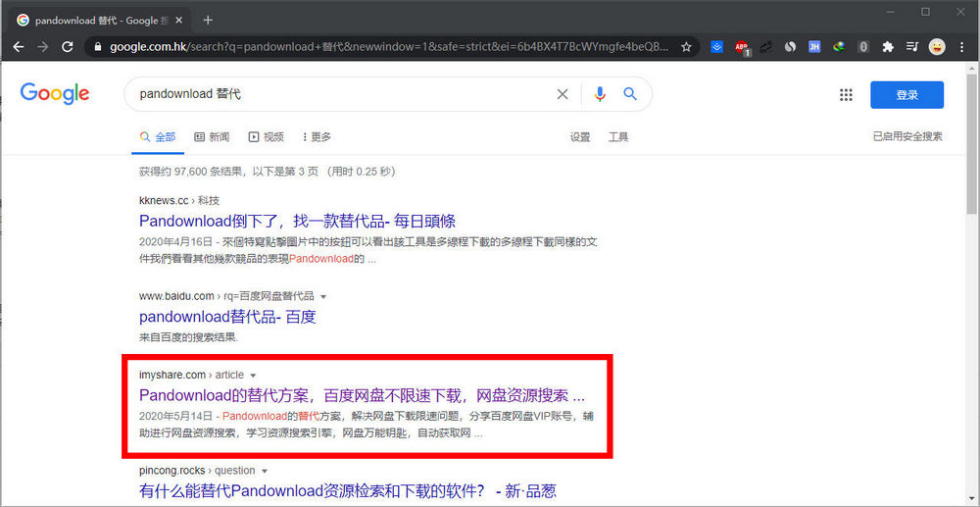The height and width of the screenshot is (507, 980).
Task: Open 设置 search settings
Action: [580, 137]
